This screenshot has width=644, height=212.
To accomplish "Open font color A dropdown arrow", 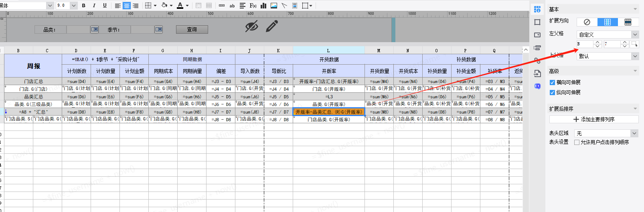I will click(187, 6).
